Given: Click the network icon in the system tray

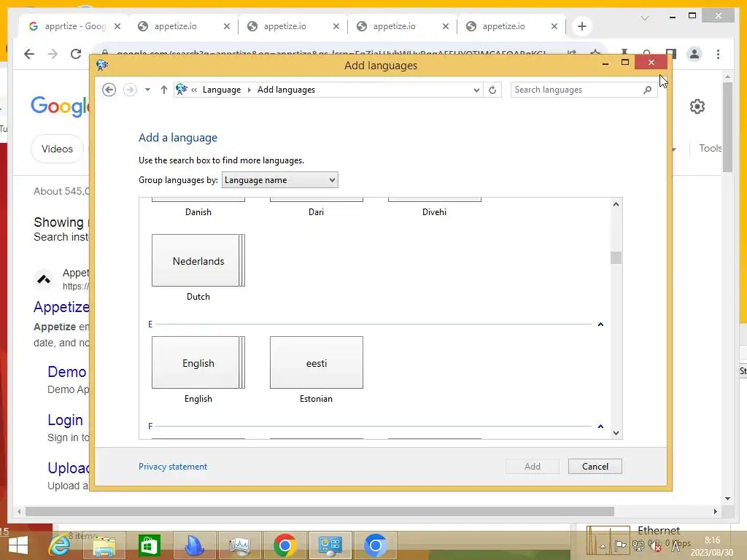Looking at the screenshot, I should click(x=638, y=545).
